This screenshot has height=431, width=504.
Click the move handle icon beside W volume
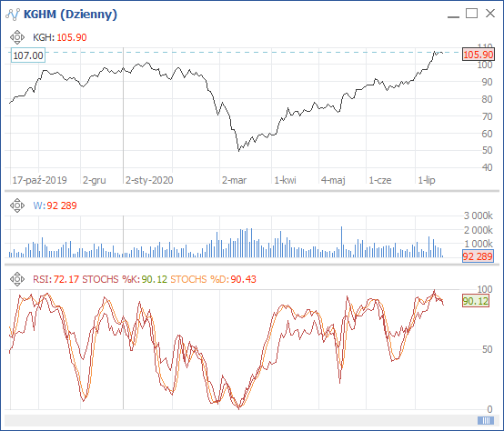tap(17, 205)
